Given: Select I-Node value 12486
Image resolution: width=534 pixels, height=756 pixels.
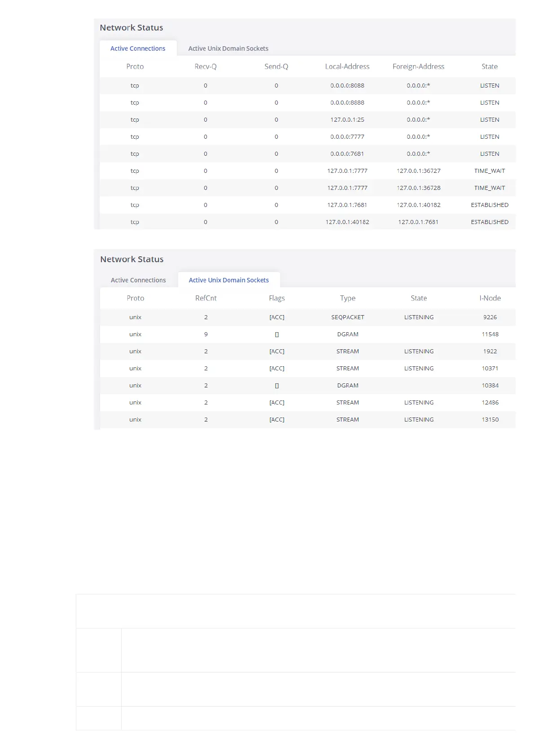Looking at the screenshot, I should click(490, 402).
